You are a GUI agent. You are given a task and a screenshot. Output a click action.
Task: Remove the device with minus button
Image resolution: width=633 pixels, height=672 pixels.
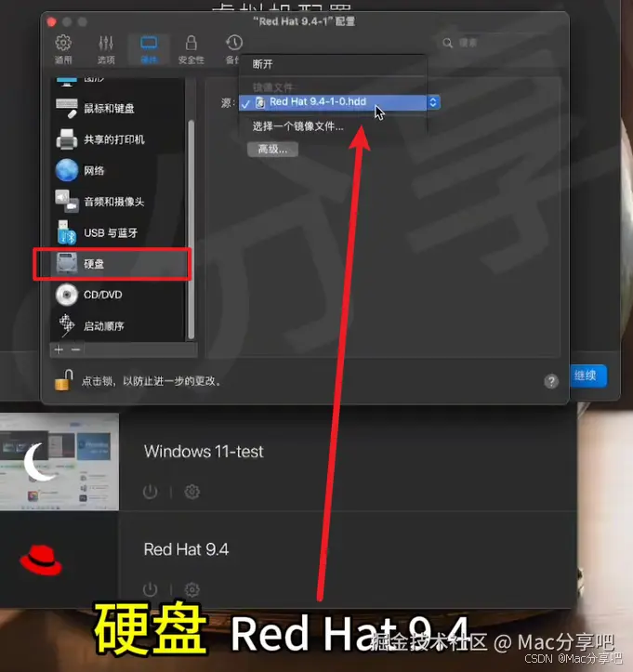[76, 349]
